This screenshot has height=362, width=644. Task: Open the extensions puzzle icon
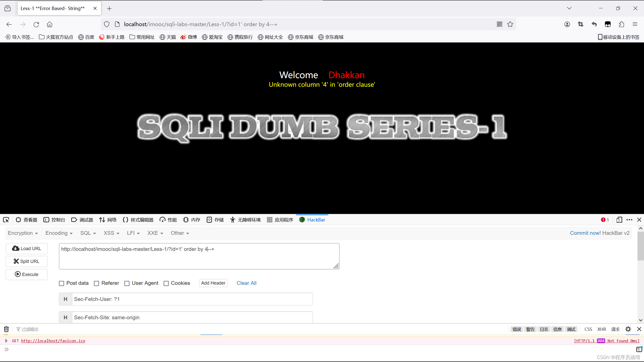[621, 24]
